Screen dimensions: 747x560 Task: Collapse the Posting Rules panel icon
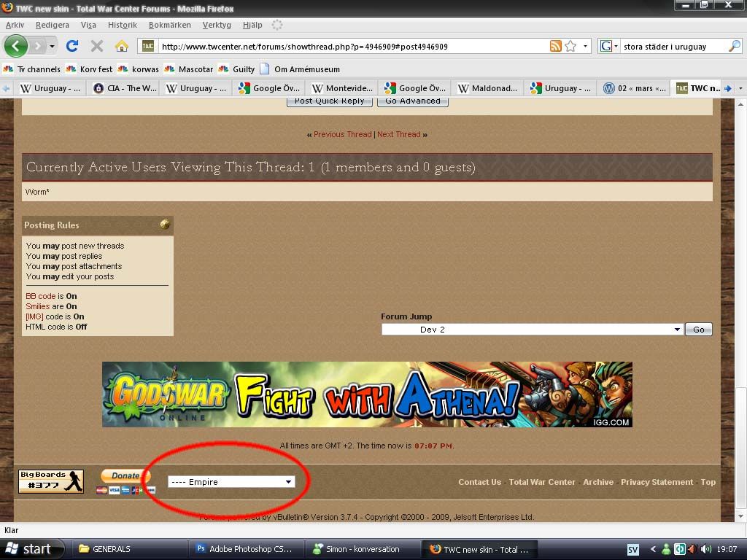coord(165,225)
